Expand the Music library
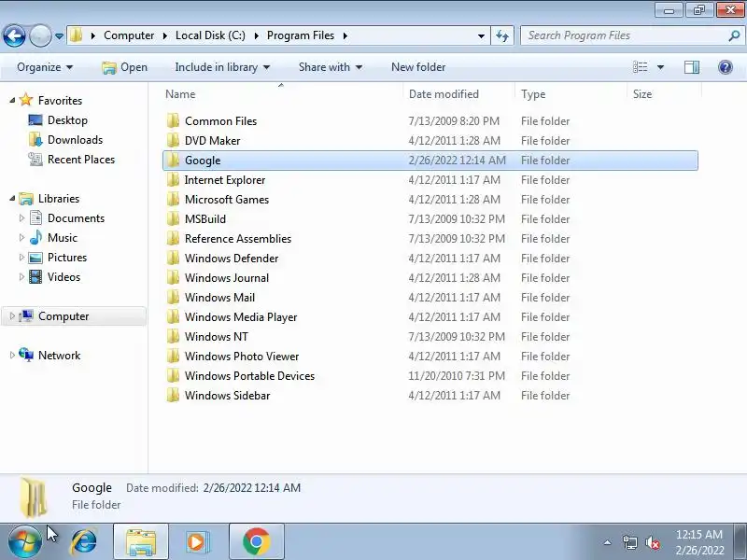This screenshot has height=560, width=747. click(21, 238)
